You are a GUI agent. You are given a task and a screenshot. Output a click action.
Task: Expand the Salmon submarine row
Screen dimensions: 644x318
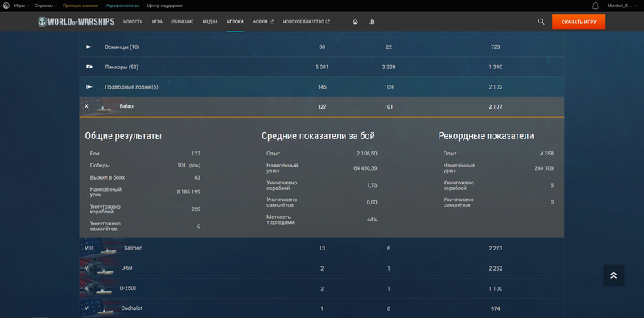point(321,248)
